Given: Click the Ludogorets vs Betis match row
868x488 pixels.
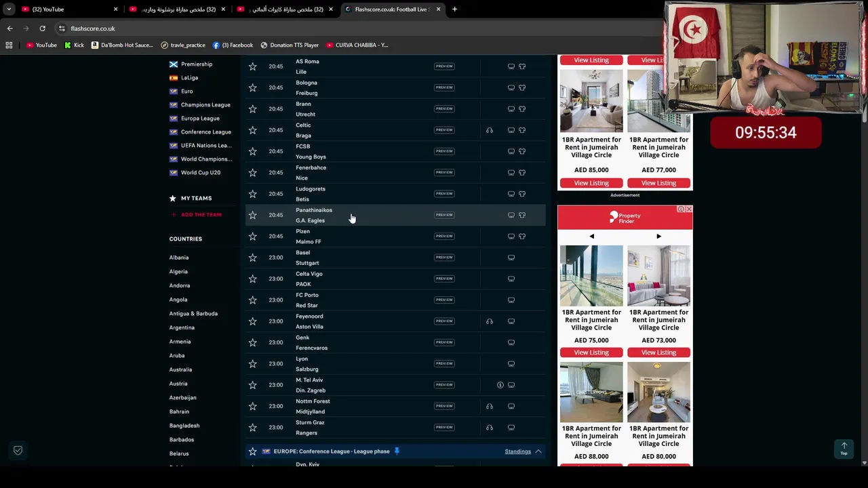Looking at the screenshot, I should pos(395,194).
